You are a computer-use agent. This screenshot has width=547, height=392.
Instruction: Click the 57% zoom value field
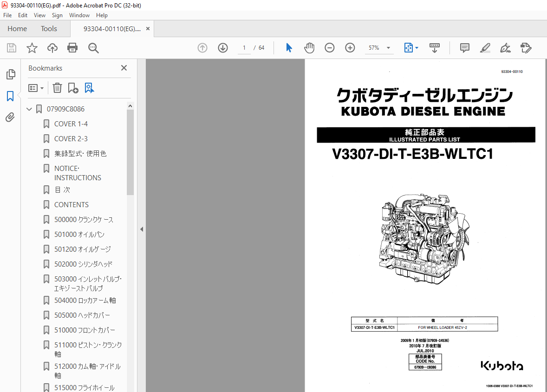pyautogui.click(x=374, y=48)
